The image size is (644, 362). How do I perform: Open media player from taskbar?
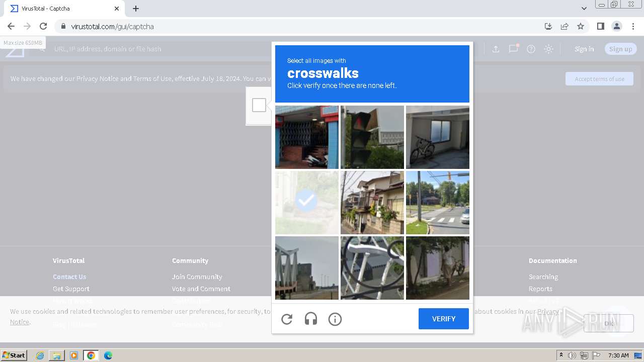pyautogui.click(x=74, y=355)
